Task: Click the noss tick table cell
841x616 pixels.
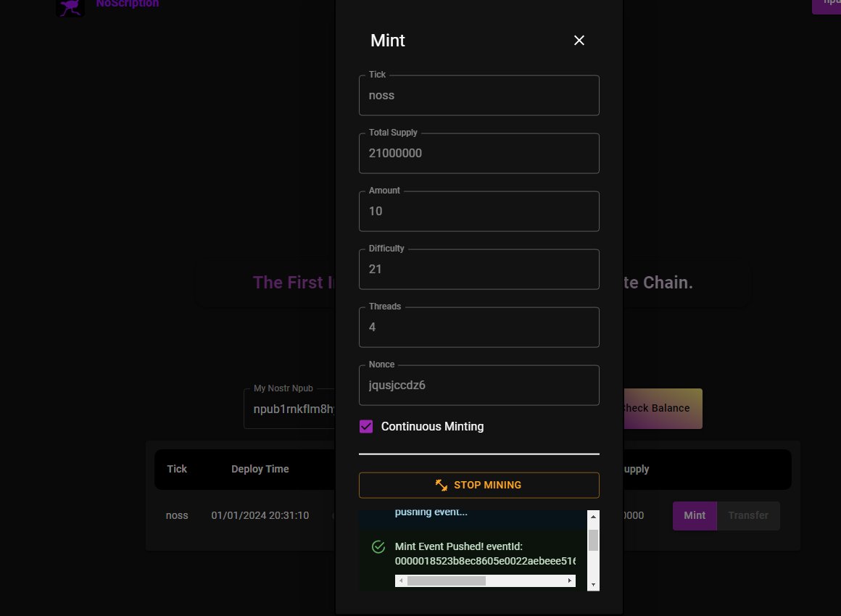Action: click(177, 515)
